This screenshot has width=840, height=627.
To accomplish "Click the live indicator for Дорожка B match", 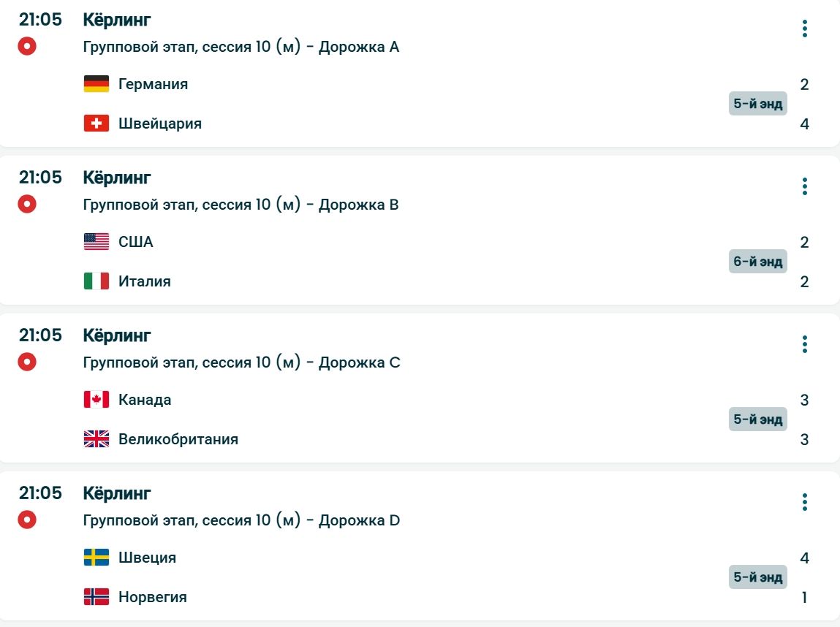I will pos(27,204).
